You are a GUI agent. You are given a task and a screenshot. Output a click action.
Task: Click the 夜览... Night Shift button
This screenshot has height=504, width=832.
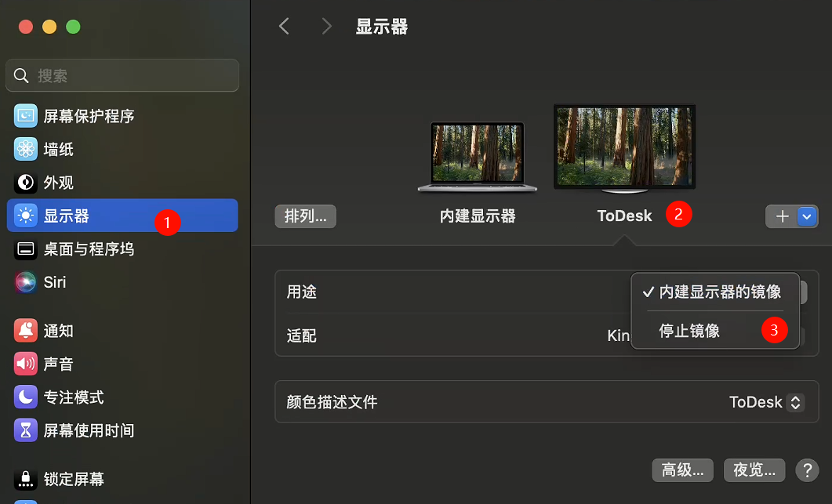[754, 470]
